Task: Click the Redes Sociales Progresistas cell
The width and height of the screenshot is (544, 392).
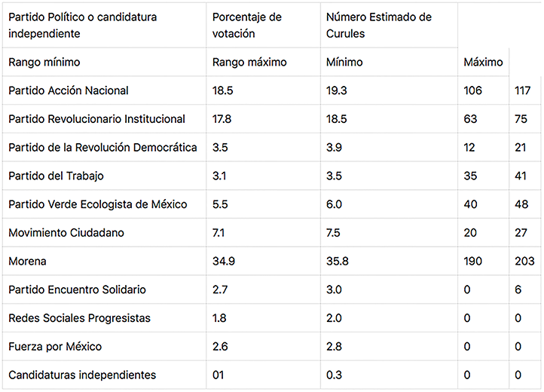Action: pos(79,318)
